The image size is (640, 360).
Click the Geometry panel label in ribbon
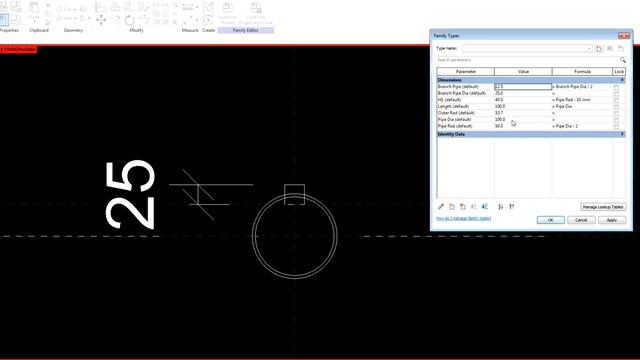[73, 31]
